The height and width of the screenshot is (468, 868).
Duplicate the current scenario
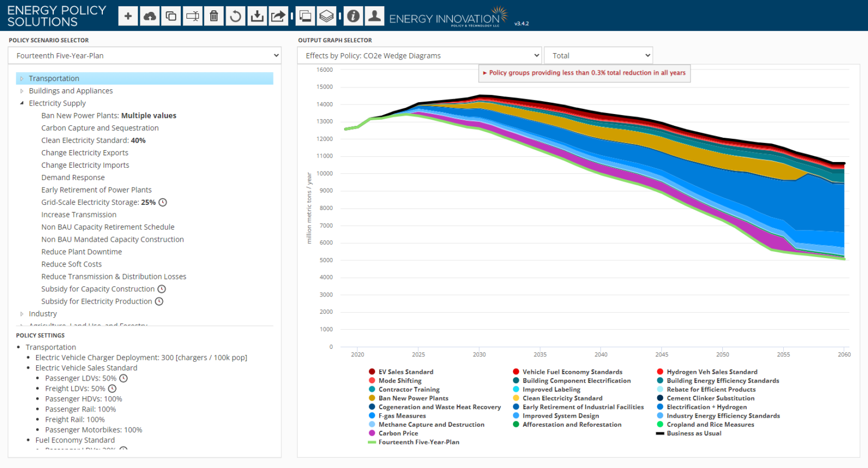coord(171,15)
